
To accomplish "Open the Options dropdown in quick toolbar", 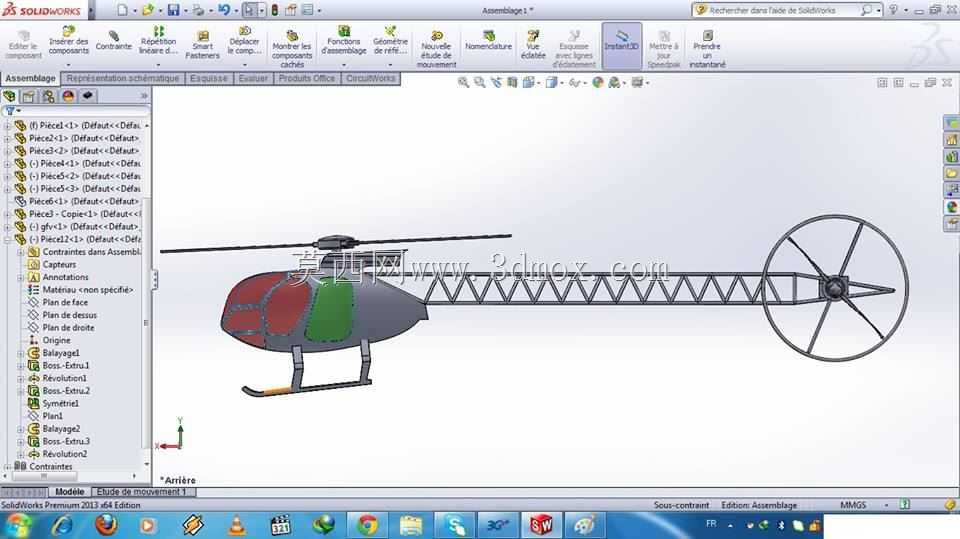I will click(320, 10).
